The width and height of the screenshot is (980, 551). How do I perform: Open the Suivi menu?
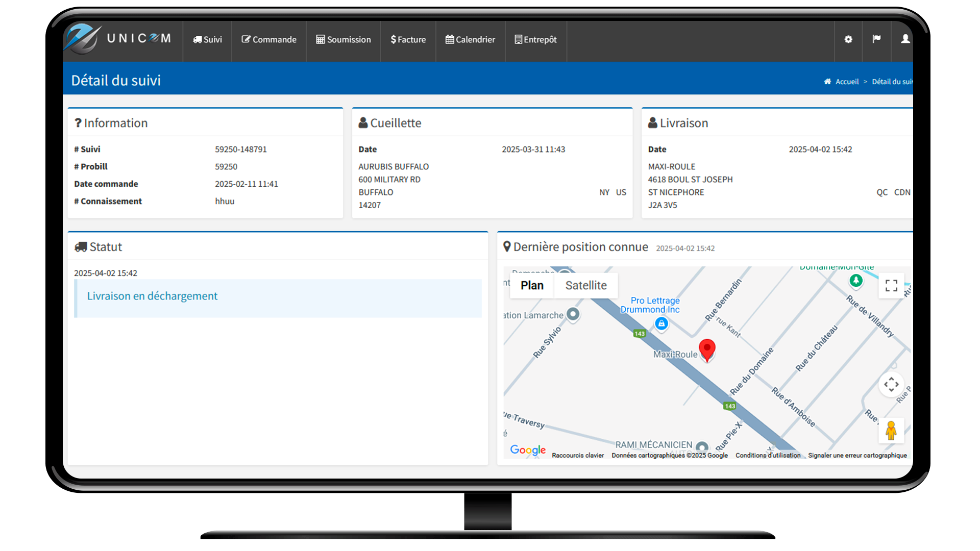click(x=207, y=39)
